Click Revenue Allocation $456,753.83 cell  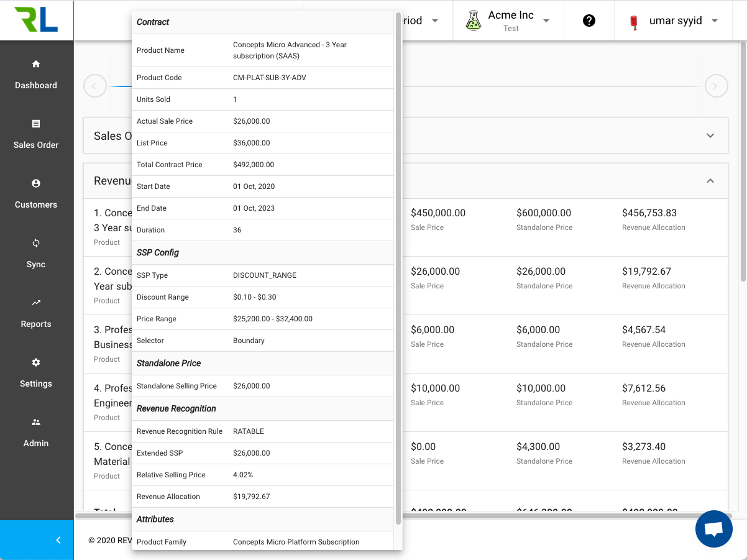649,213
